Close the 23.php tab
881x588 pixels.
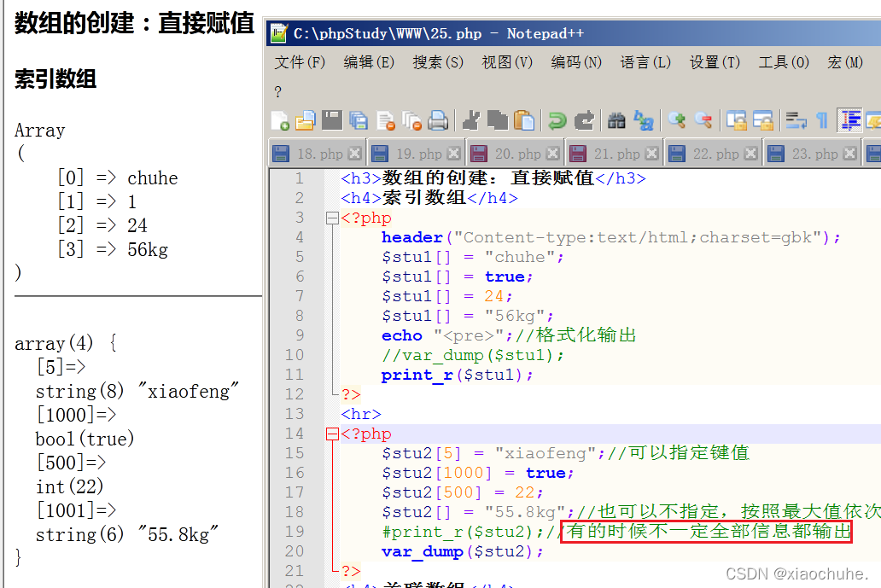click(x=850, y=154)
